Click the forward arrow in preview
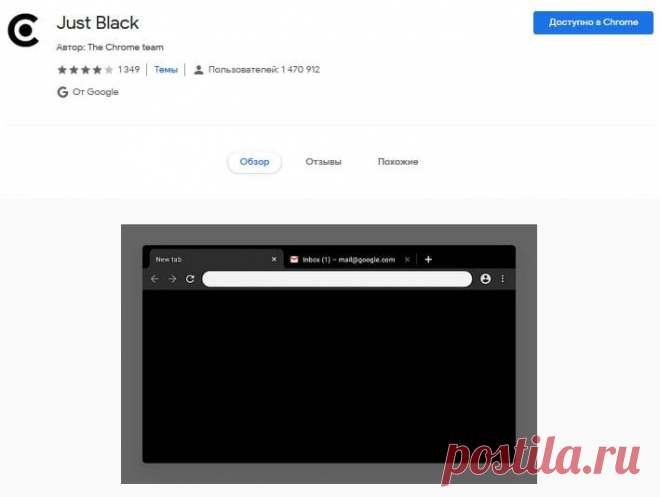The height and width of the screenshot is (497, 660). (x=172, y=279)
